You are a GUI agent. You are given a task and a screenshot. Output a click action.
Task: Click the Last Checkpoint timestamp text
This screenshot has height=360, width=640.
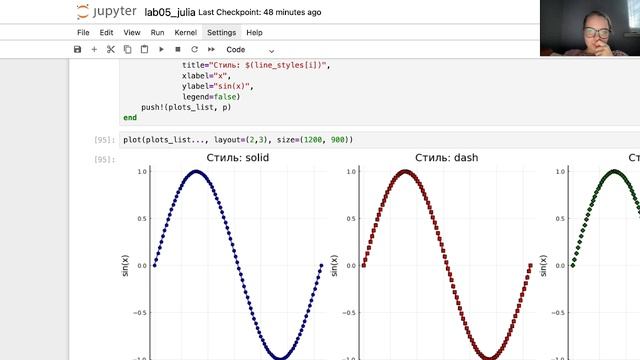(x=260, y=12)
